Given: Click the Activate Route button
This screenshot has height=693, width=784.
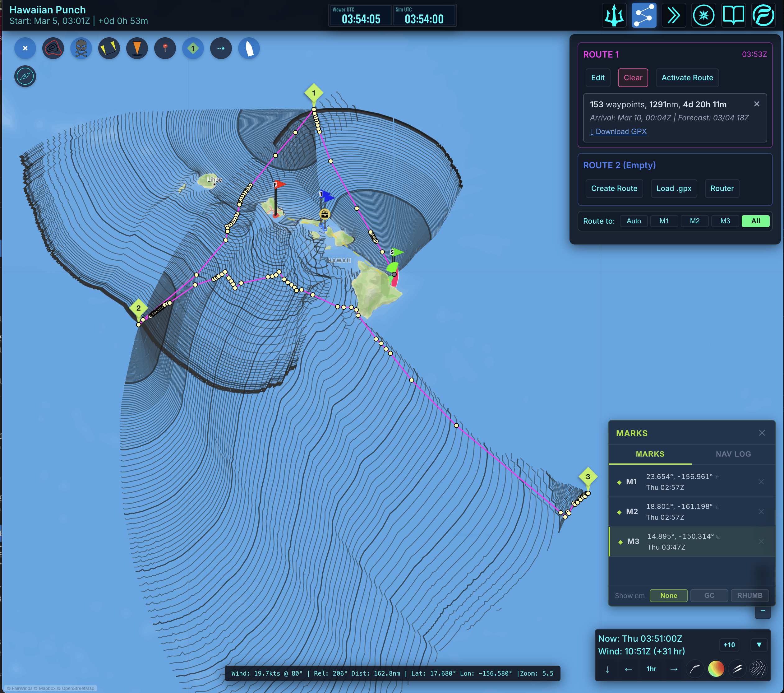Looking at the screenshot, I should 687,78.
